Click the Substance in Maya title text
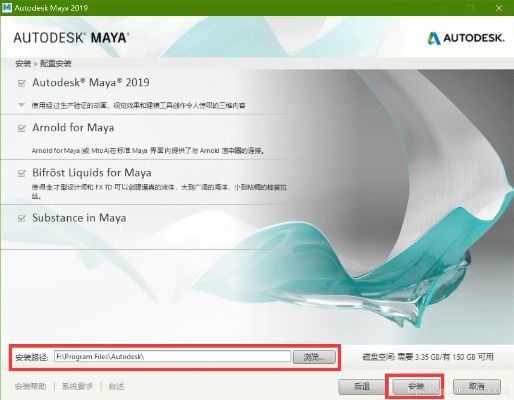514x400 pixels. tap(79, 218)
